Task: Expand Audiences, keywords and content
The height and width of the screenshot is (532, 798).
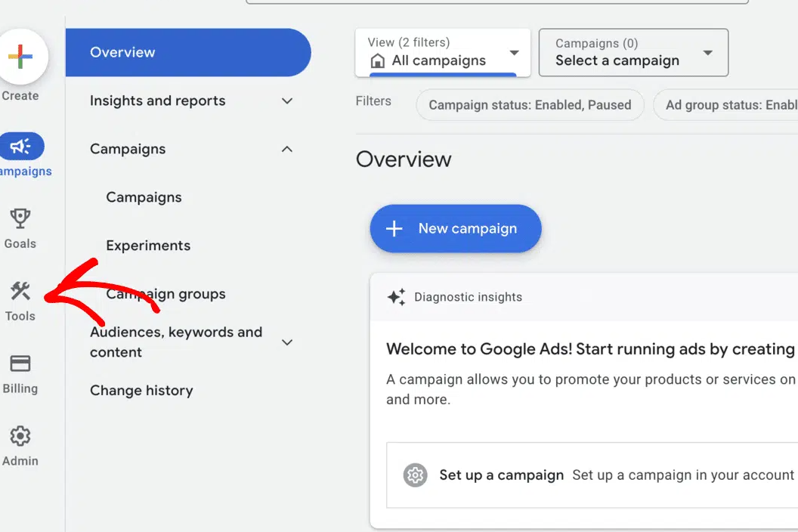Action: pos(287,342)
